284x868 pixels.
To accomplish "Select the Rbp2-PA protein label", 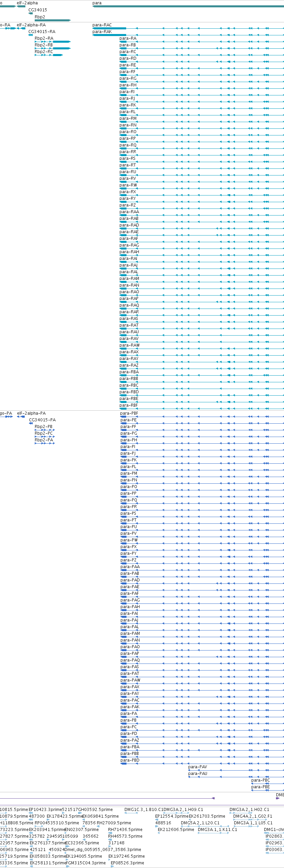I will point(44,440).
